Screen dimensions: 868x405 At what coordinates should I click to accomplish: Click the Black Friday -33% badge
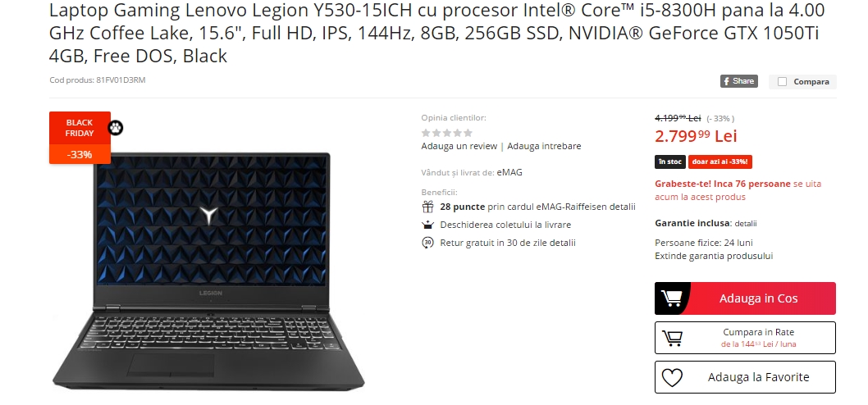pyautogui.click(x=80, y=138)
